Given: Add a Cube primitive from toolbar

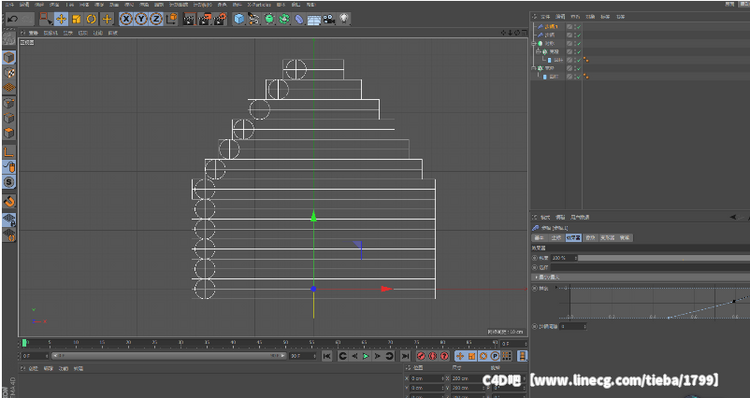Looking at the screenshot, I should tap(239, 19).
